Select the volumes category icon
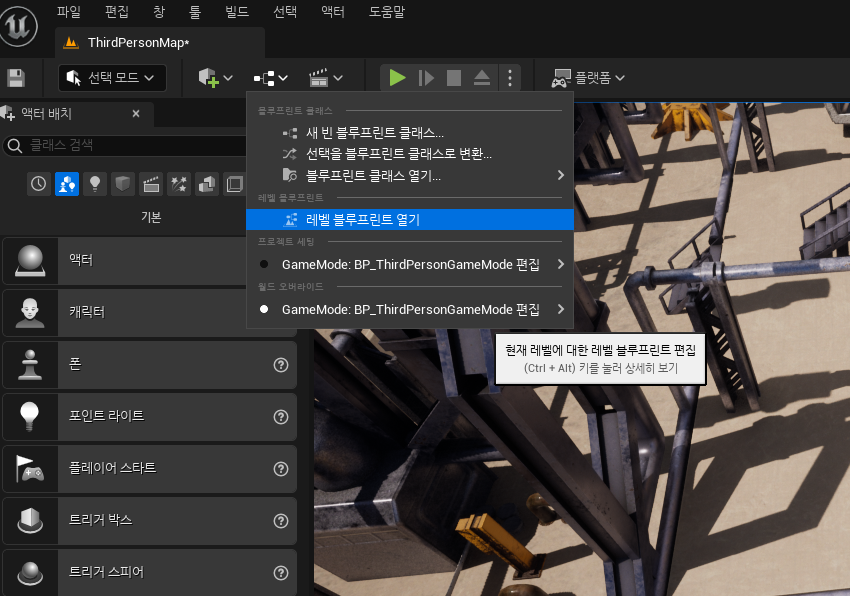The width and height of the screenshot is (850, 596). 235,184
